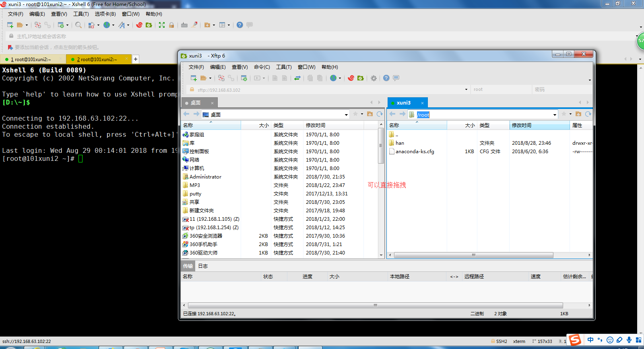
Task: Select anaconda-ks.cfg in remote pane
Action: (415, 152)
